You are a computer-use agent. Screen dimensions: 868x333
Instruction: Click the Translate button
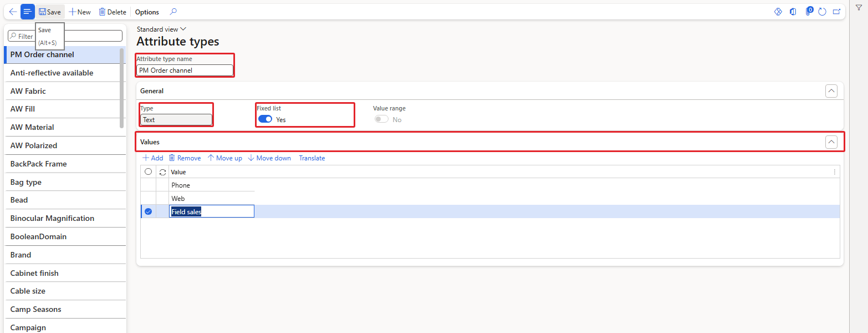pos(312,158)
